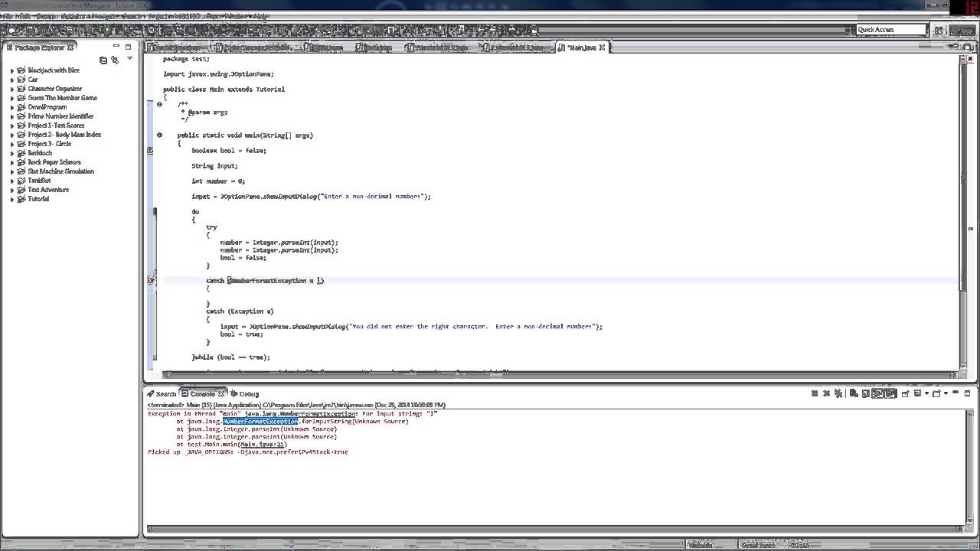Screen dimensions: 980x551
Task: Select the Slot Machine Simulation project
Action: [x=60, y=171]
